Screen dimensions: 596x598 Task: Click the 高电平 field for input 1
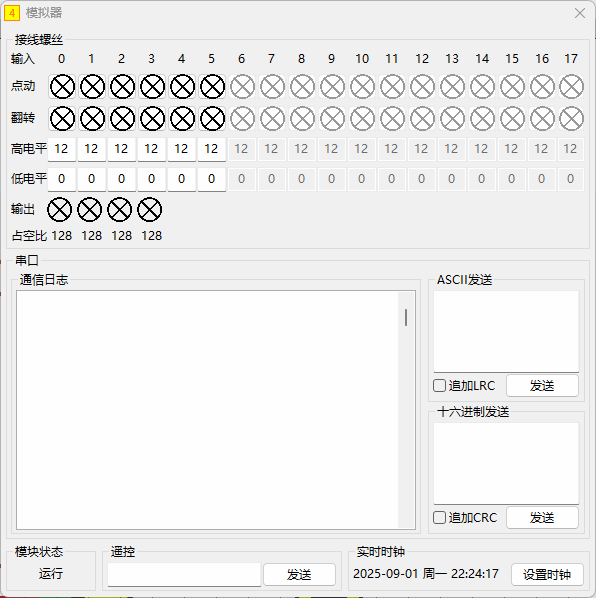92,149
